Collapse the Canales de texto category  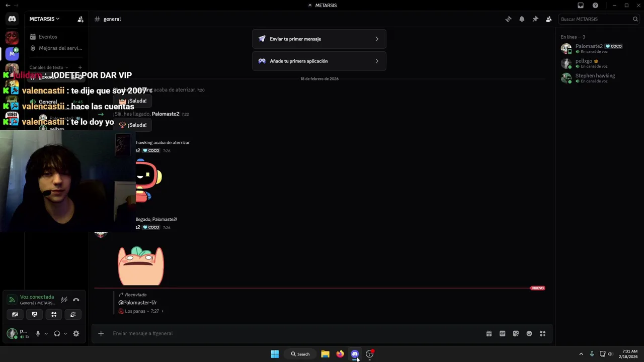[x=48, y=67]
